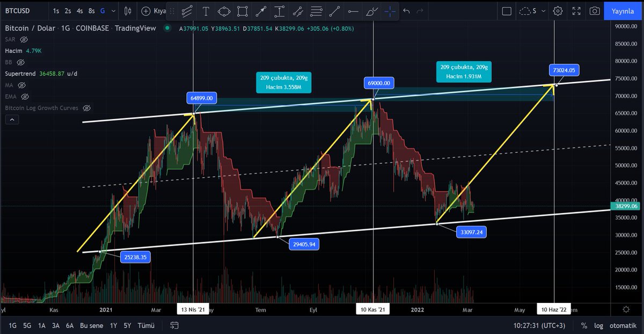Open axis settings gear at bottom right
The height and width of the screenshot is (334, 644).
tap(626, 309)
